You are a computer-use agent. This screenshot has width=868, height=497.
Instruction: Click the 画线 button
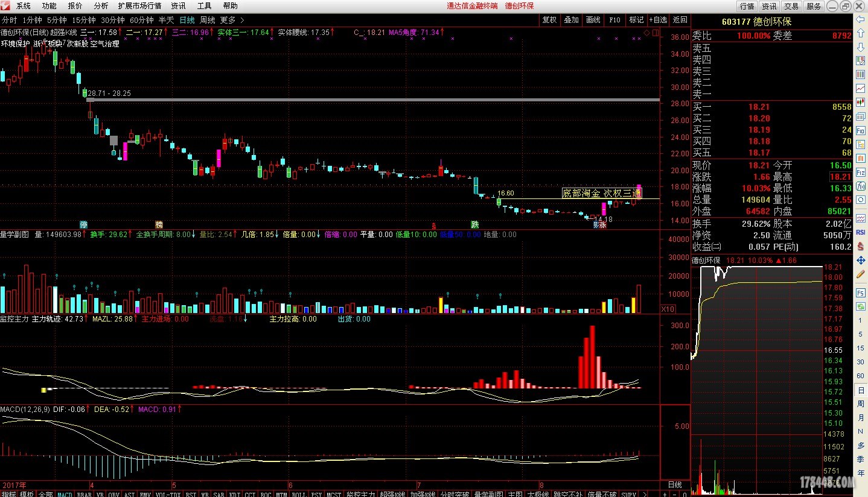pyautogui.click(x=593, y=20)
